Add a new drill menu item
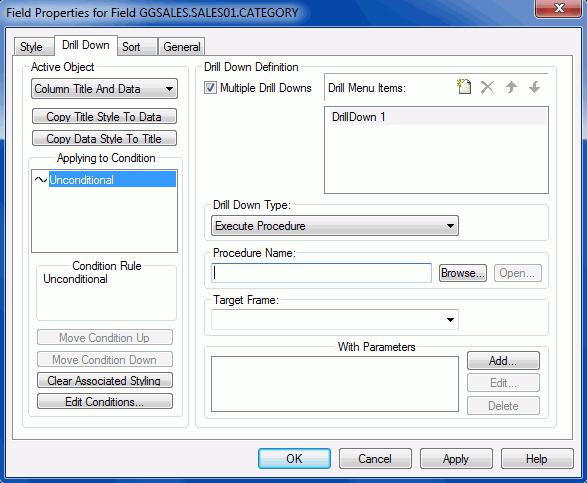The image size is (587, 483). pos(464,87)
